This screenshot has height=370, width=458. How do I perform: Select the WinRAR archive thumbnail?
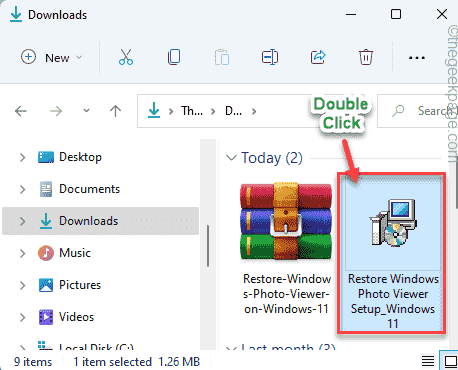[x=286, y=221]
